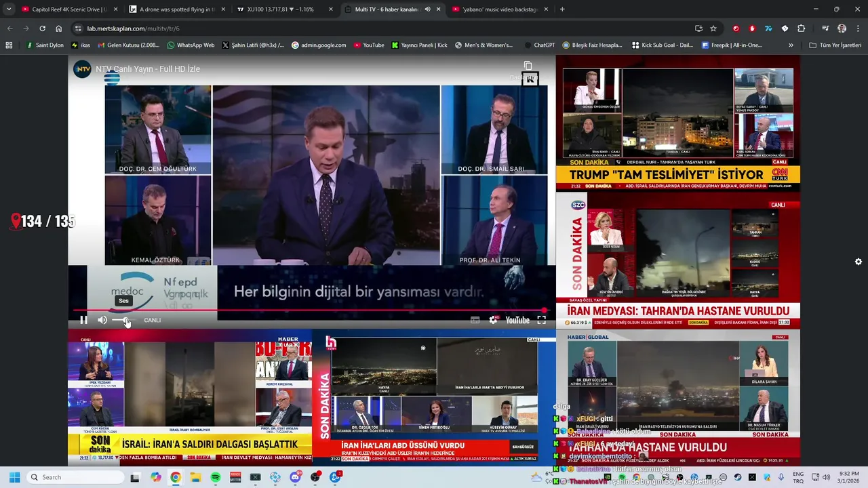Open the Chrome three-dot menu
Viewport: 868px width, 488px height.
pyautogui.click(x=858, y=28)
